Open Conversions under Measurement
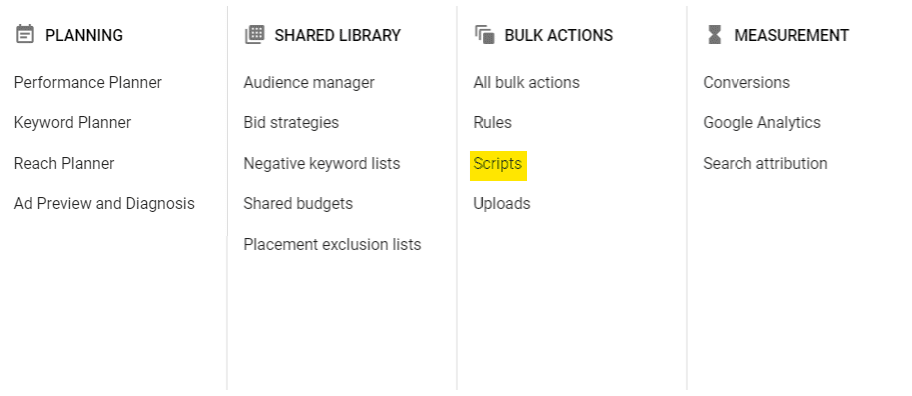 click(x=746, y=83)
